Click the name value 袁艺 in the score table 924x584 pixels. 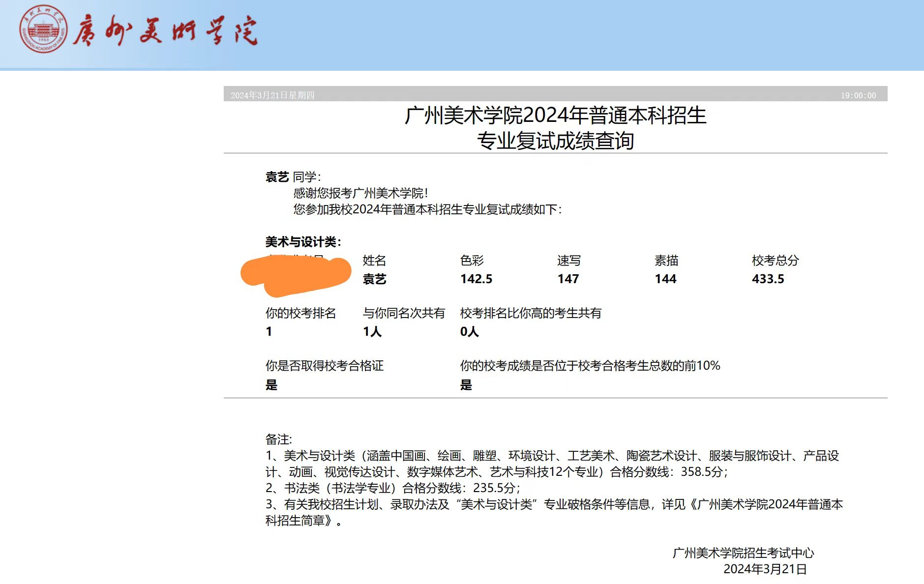click(374, 279)
